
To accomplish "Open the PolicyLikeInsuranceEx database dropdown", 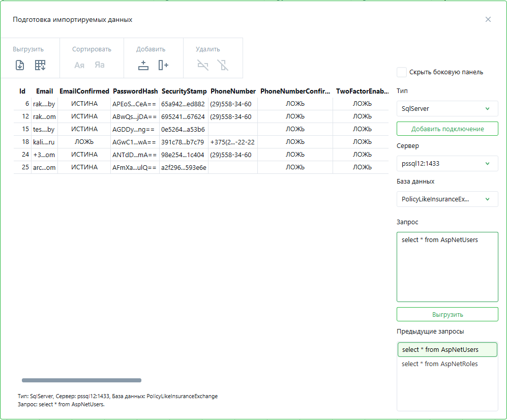I will click(x=447, y=199).
